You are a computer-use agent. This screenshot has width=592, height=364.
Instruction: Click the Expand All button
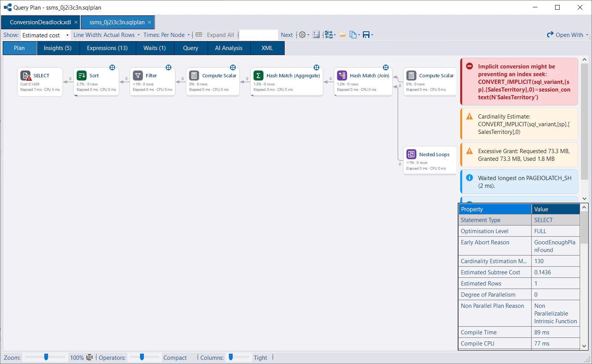[x=220, y=35]
